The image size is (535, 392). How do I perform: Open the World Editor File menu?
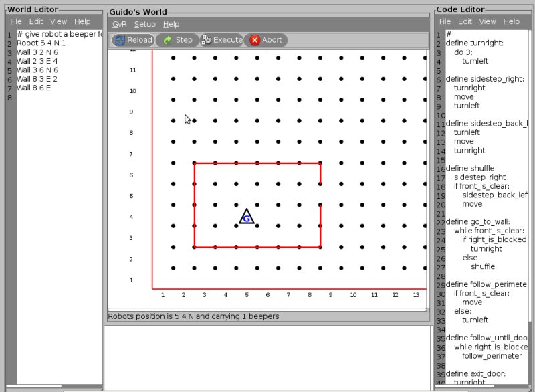click(x=16, y=21)
